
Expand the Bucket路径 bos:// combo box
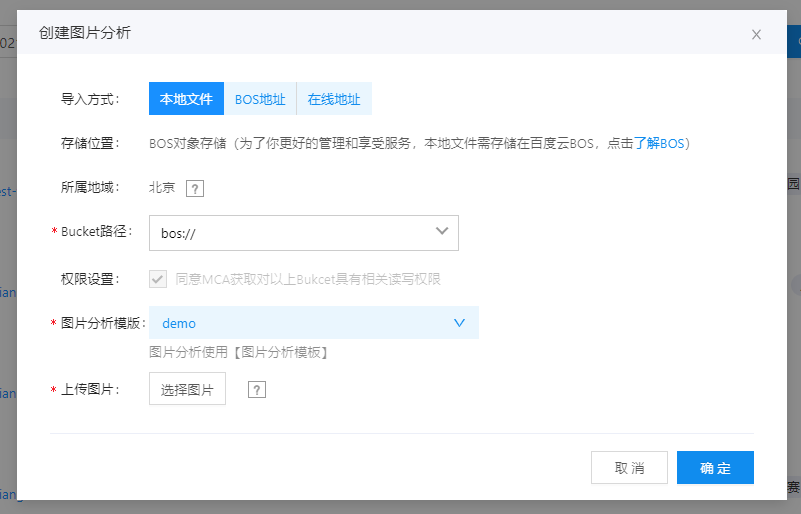[303, 233]
